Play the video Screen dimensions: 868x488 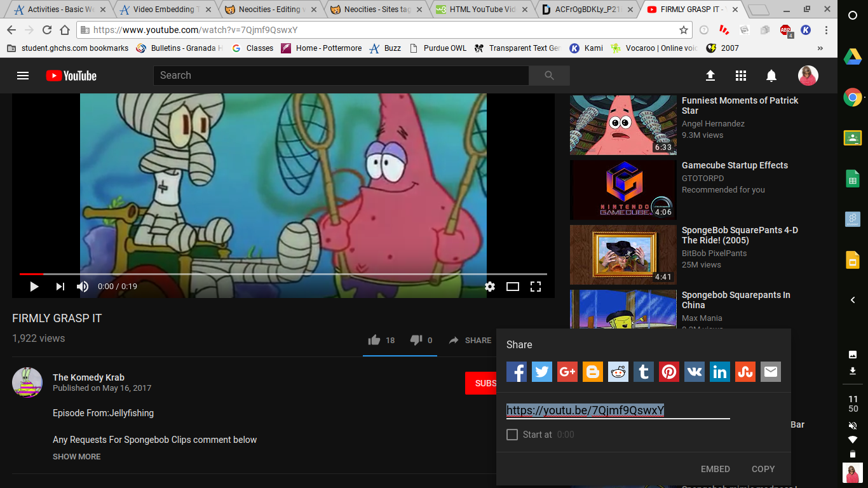click(x=34, y=287)
